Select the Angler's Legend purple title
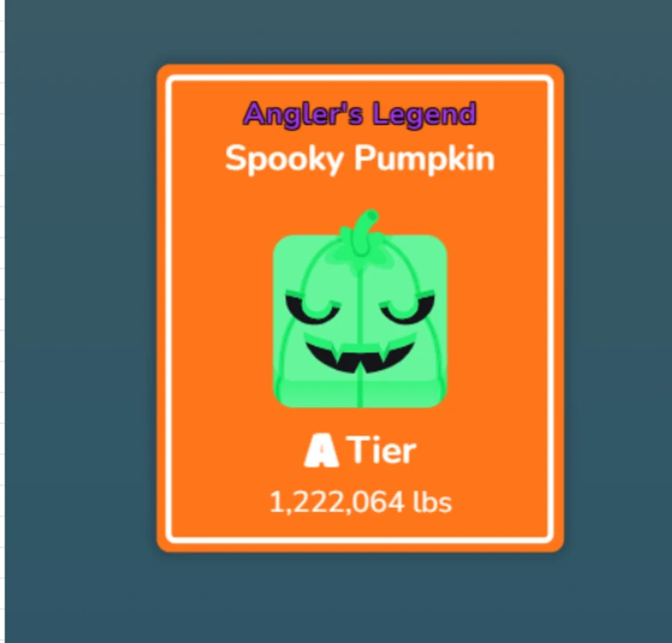672x643 pixels. tap(360, 115)
